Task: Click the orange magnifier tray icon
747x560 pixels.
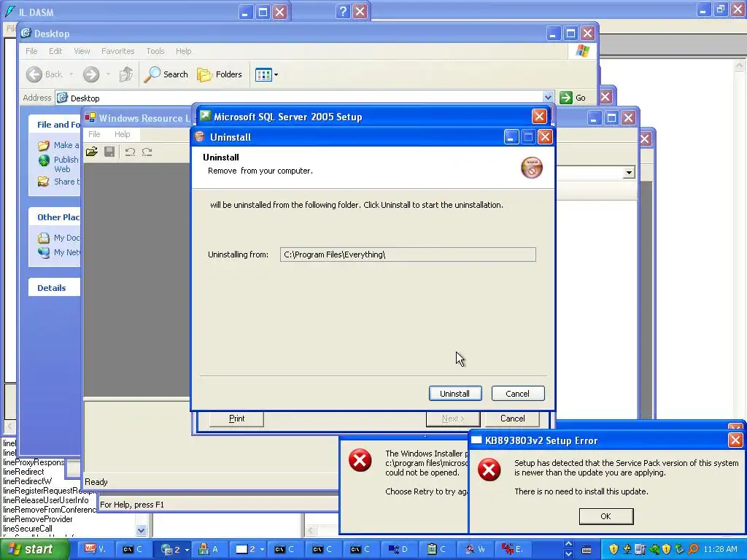Action: [693, 549]
